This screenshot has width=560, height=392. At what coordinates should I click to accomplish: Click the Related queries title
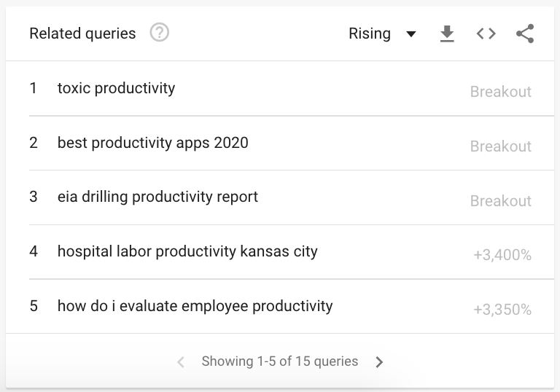pos(82,34)
